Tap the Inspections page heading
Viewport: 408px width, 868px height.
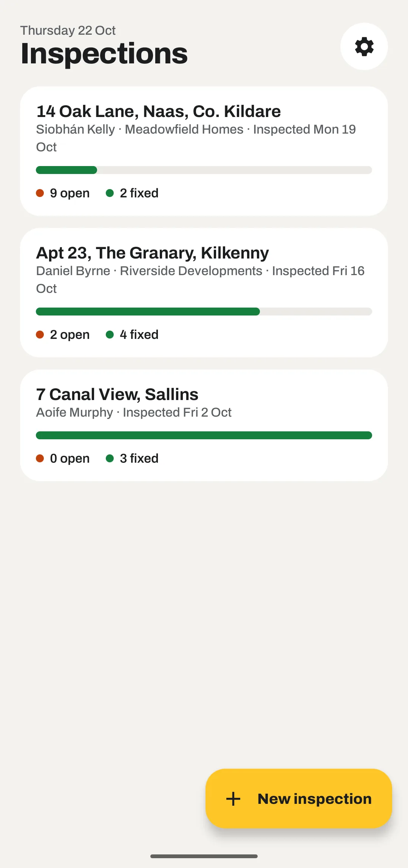pos(104,54)
